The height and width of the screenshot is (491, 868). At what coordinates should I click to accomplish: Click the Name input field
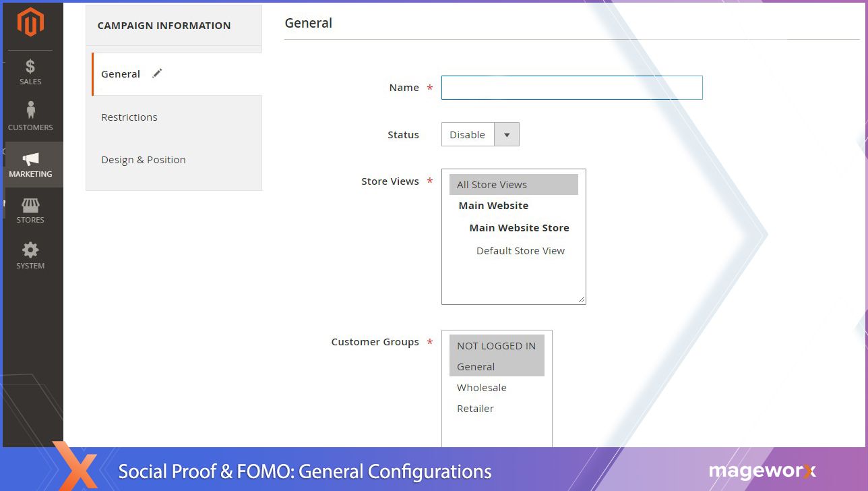coord(571,88)
